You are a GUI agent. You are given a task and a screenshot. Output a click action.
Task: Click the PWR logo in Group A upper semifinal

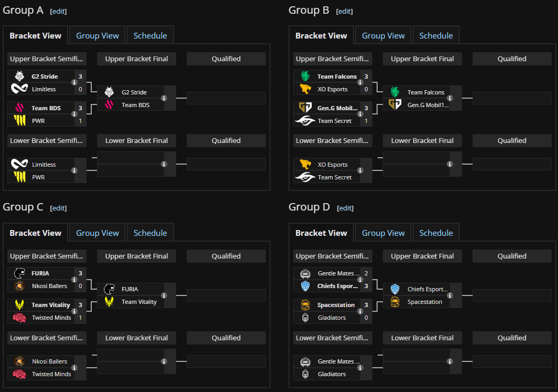point(20,120)
